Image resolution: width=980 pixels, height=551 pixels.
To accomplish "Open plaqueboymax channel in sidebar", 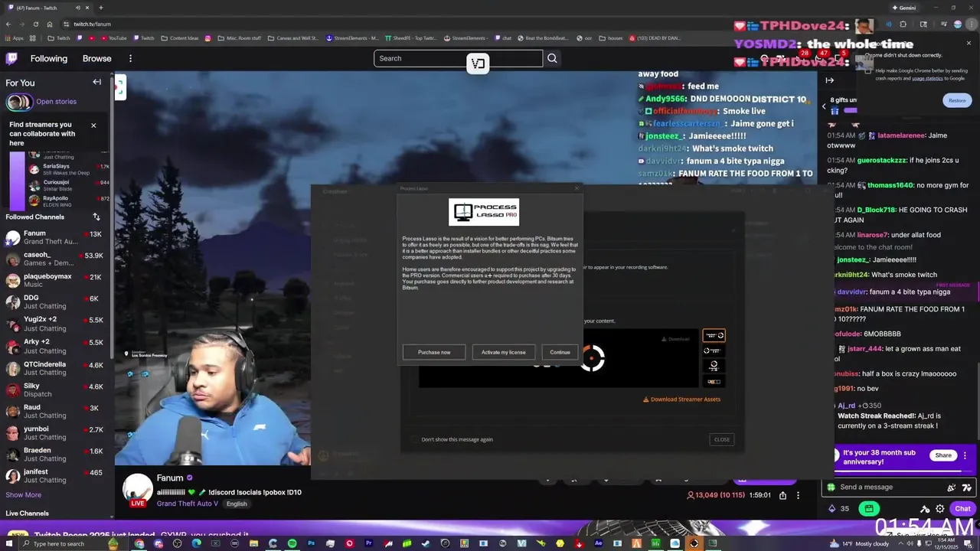I will coord(57,280).
